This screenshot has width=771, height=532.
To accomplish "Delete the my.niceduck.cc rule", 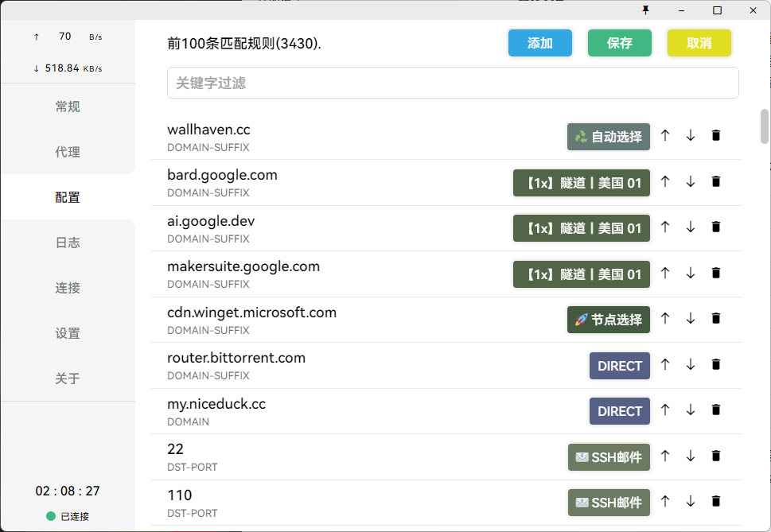I will click(x=715, y=410).
